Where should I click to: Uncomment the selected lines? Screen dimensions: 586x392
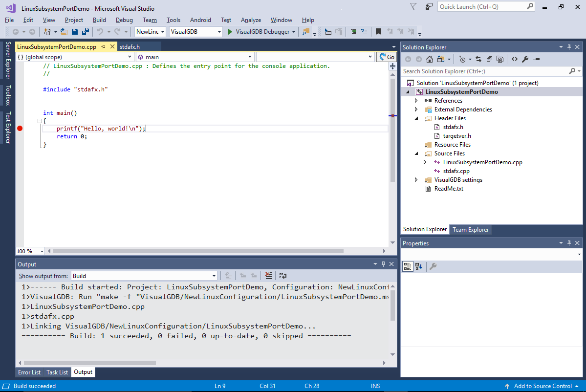364,32
